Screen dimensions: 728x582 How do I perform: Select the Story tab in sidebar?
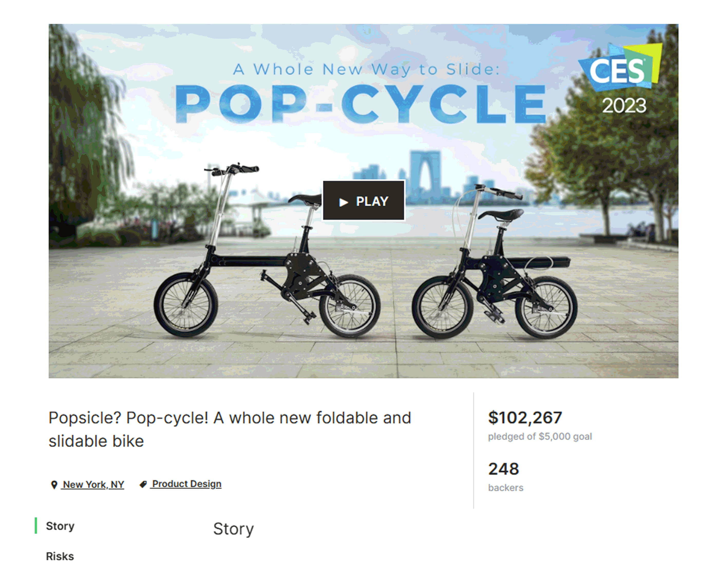point(60,526)
